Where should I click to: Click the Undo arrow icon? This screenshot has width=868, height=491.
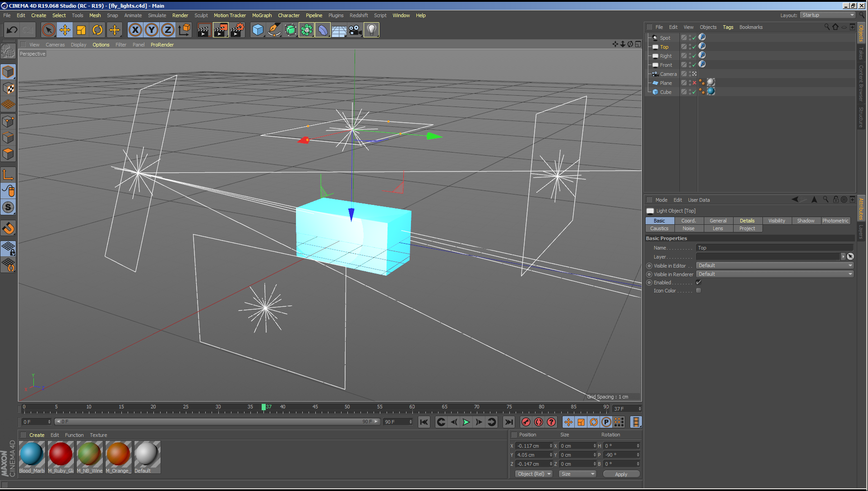point(12,30)
